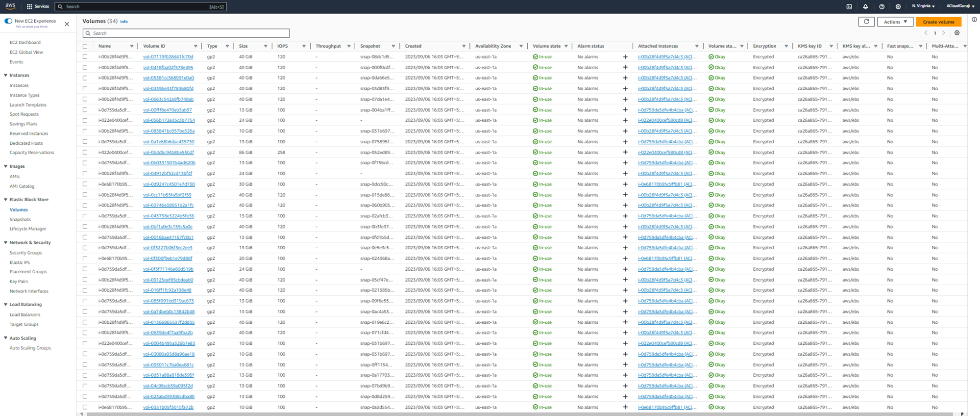The height and width of the screenshot is (416, 980).
Task: Click the AWS logo home icon
Action: point(10,6)
